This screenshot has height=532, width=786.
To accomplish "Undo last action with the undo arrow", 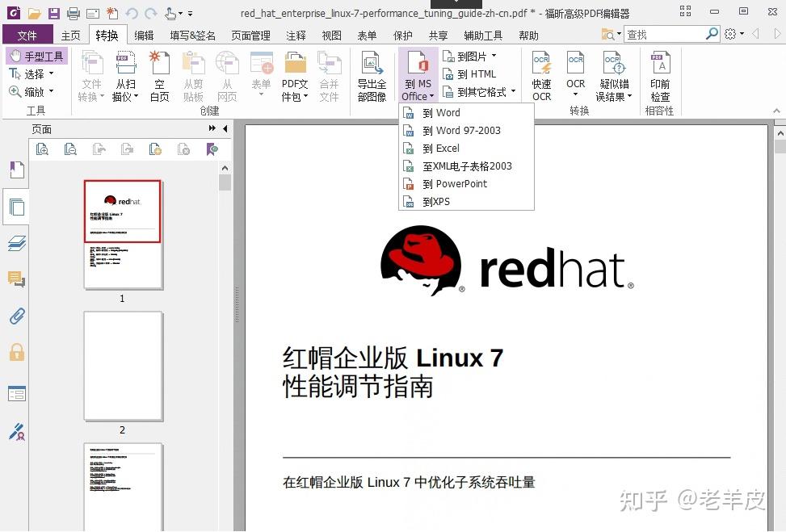I will (x=132, y=13).
